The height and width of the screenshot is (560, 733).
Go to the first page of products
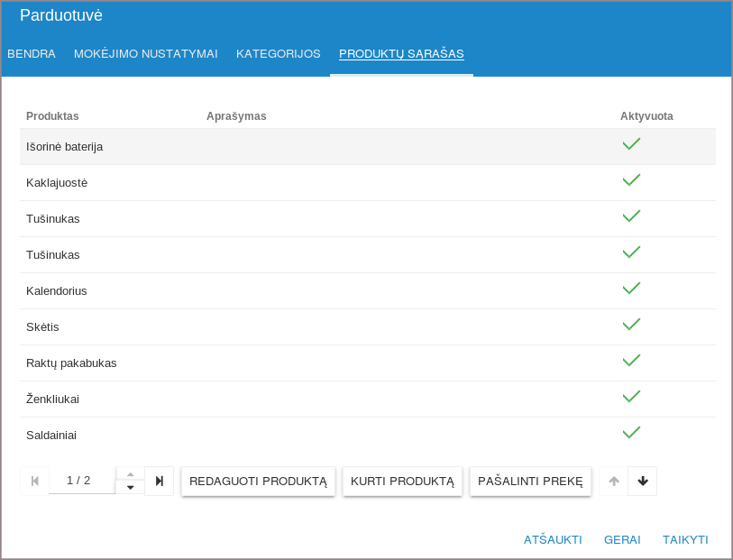pyautogui.click(x=34, y=481)
